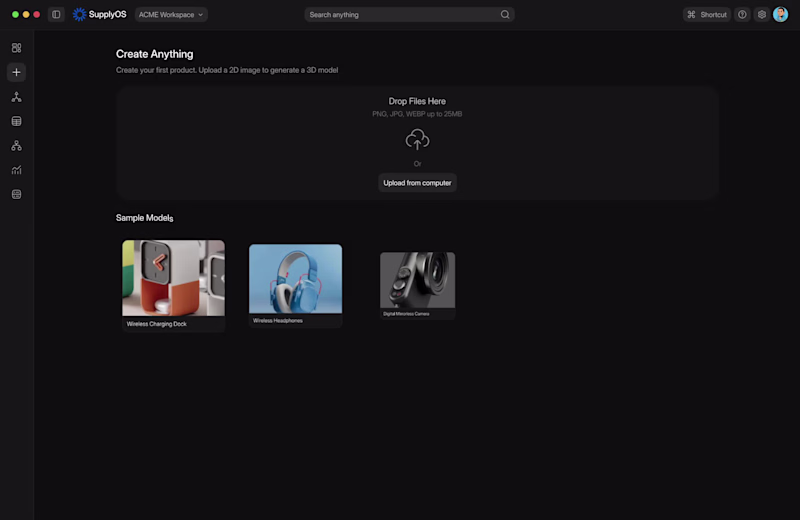Click the SupplyOS logo
The image size is (800, 520).
[99, 14]
